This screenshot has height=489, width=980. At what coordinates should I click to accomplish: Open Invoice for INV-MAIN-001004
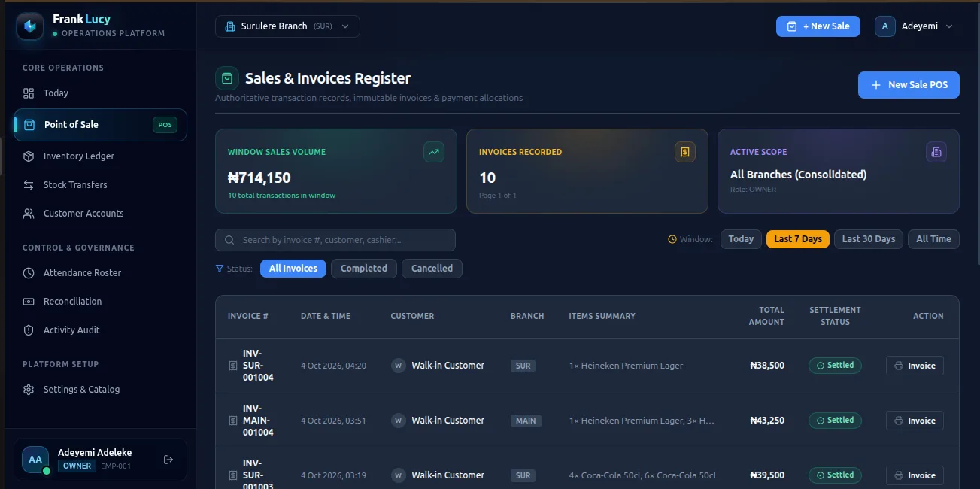pyautogui.click(x=915, y=421)
